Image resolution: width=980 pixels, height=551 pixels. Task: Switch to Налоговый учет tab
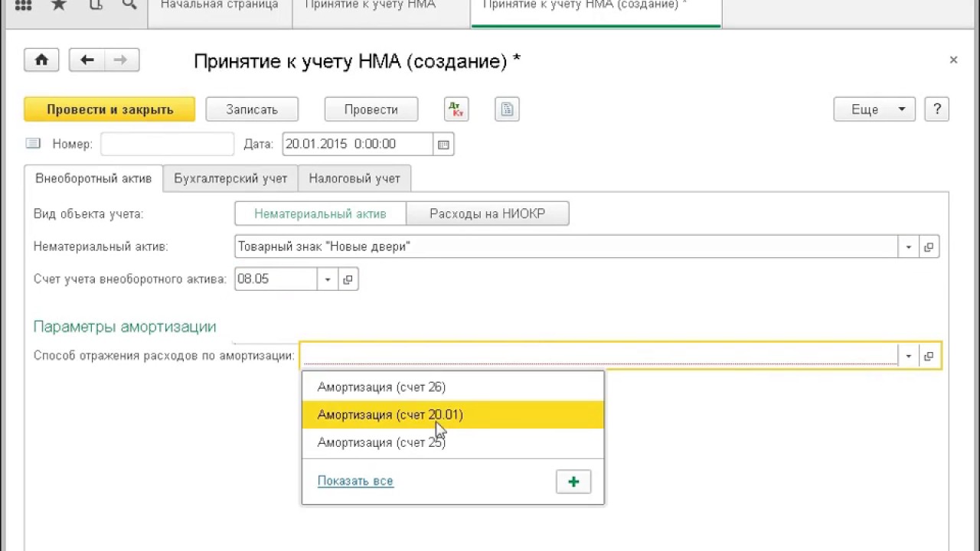tap(354, 178)
